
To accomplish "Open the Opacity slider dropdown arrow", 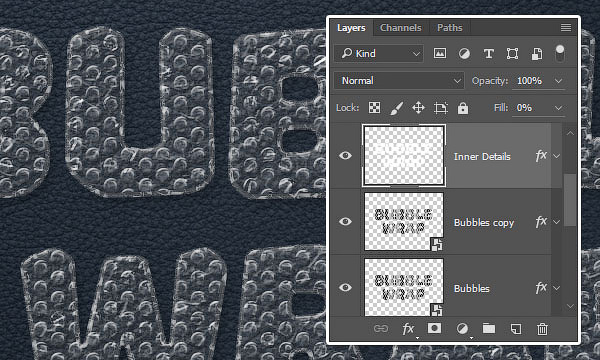I will 558,81.
